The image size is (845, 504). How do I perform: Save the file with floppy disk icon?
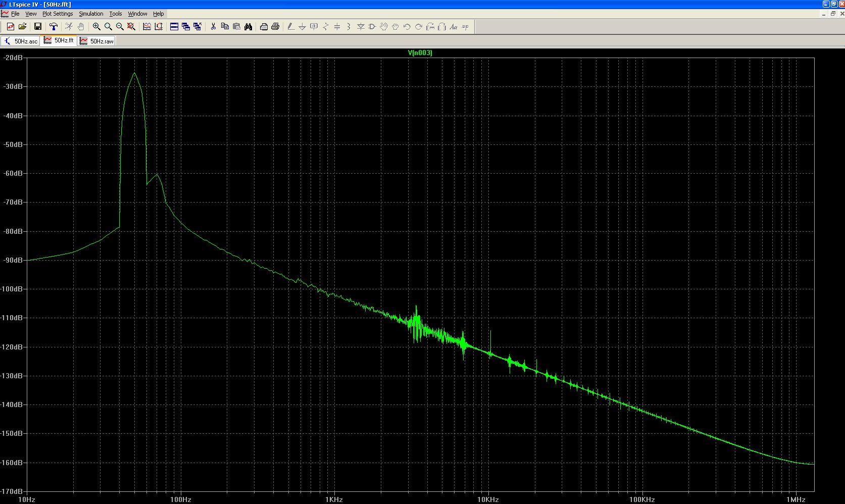pos(37,27)
